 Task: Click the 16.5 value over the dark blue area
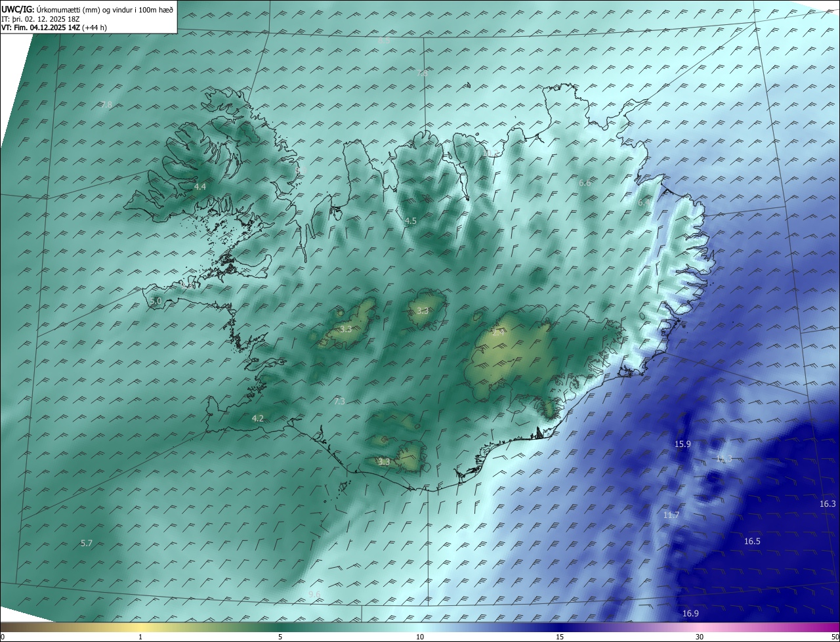tap(752, 542)
